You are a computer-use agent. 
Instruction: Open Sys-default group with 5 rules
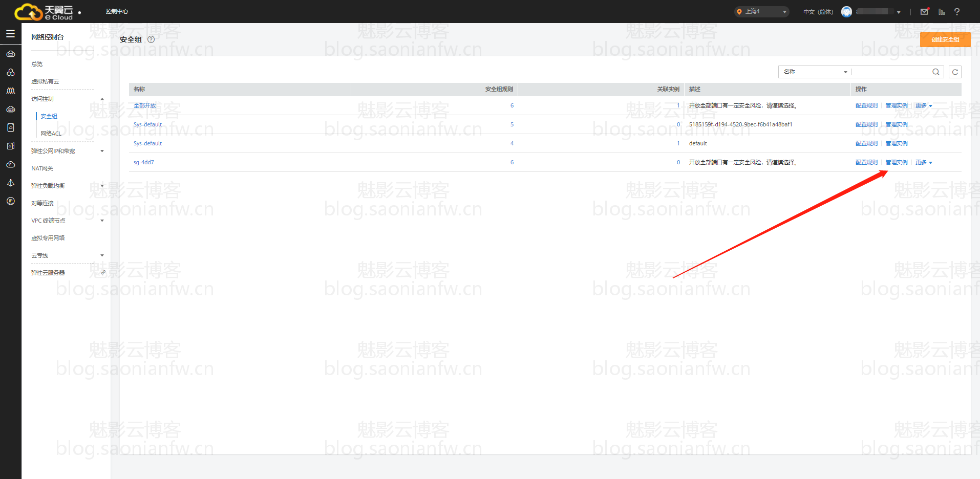(x=147, y=124)
